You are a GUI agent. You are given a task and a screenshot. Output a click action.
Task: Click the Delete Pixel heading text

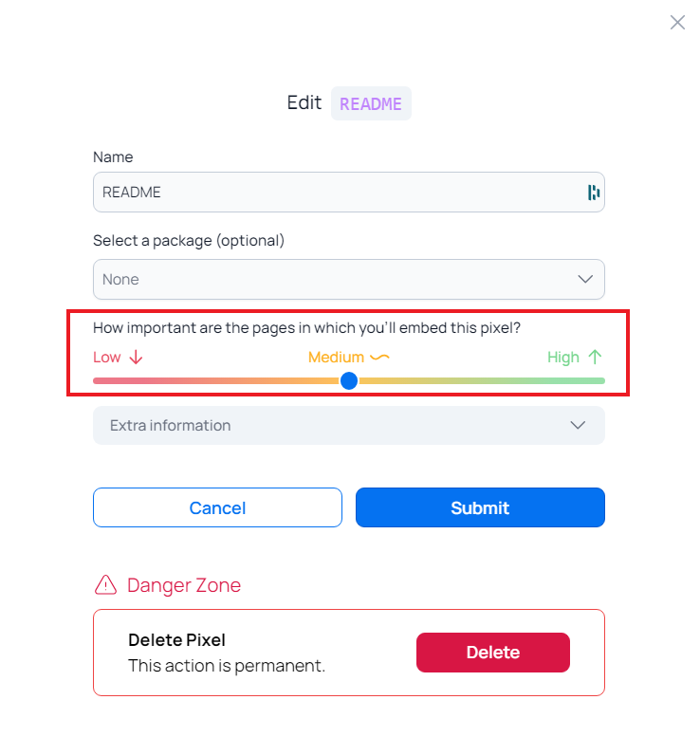pos(176,640)
